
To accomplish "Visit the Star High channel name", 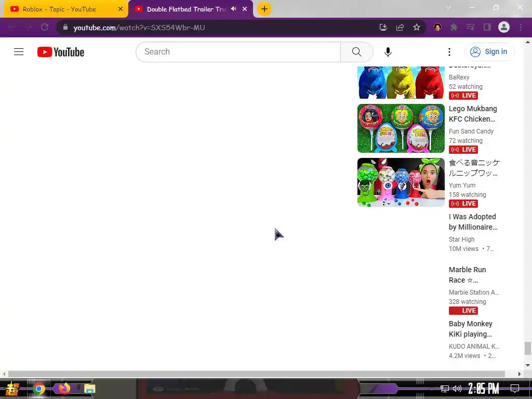I will [461, 239].
